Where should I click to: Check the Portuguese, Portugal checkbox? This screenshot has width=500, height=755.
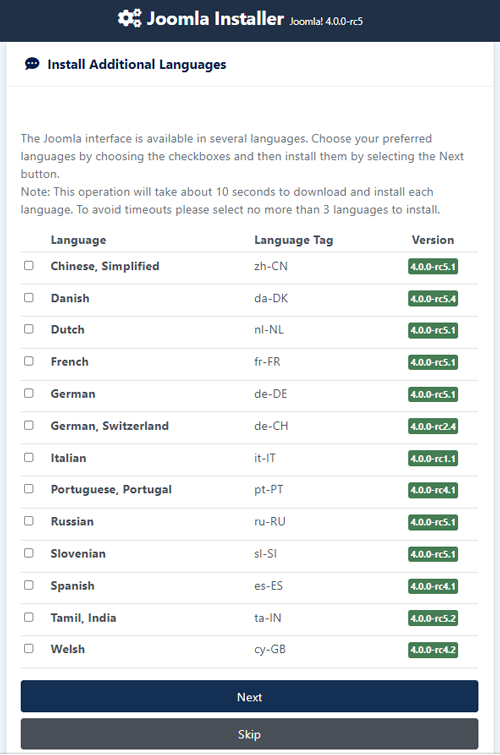[x=29, y=489]
